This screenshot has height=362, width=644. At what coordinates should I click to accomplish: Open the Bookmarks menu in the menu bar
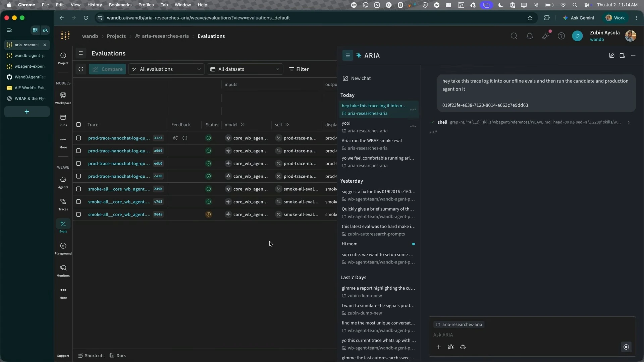tap(120, 5)
